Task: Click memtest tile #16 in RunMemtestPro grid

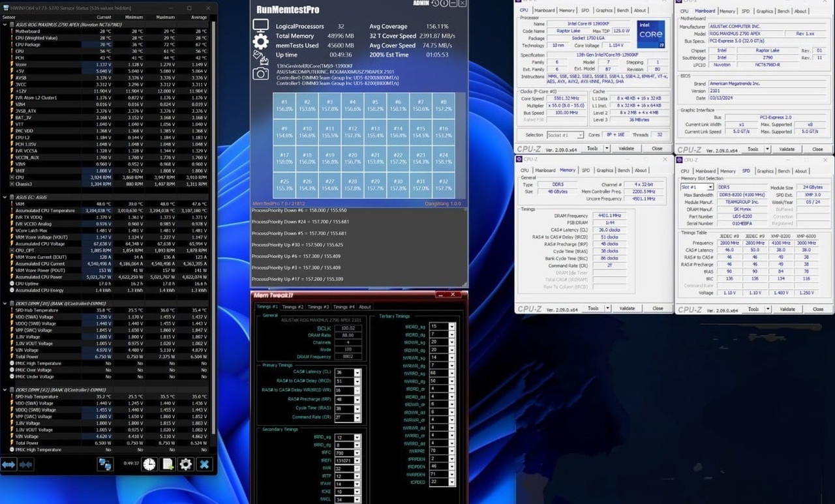Action: (x=443, y=132)
